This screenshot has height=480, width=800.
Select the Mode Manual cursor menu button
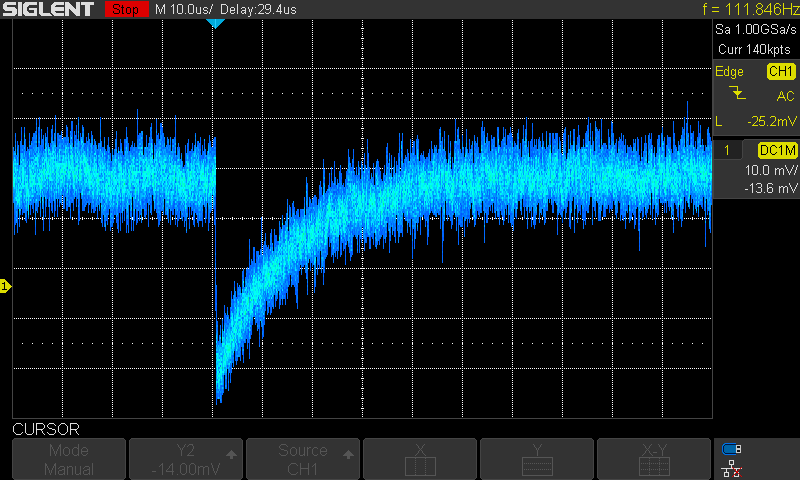click(69, 459)
